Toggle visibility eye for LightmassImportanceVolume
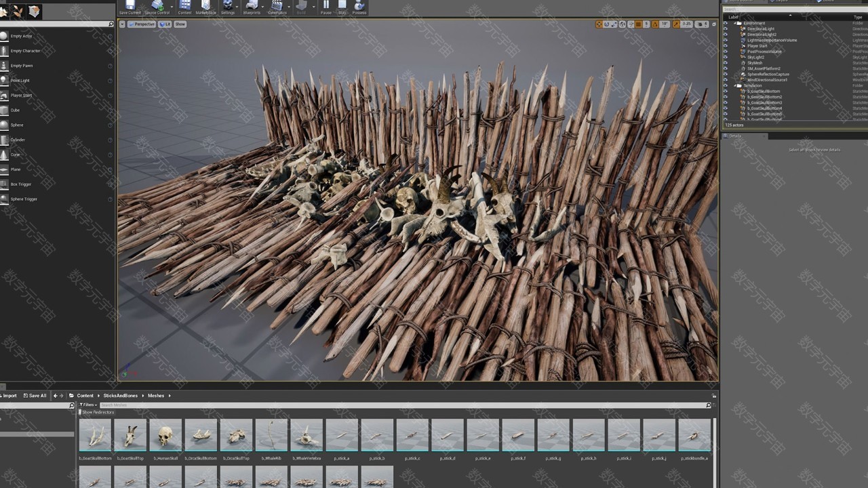Screen dimensions: 868x488 click(x=725, y=40)
